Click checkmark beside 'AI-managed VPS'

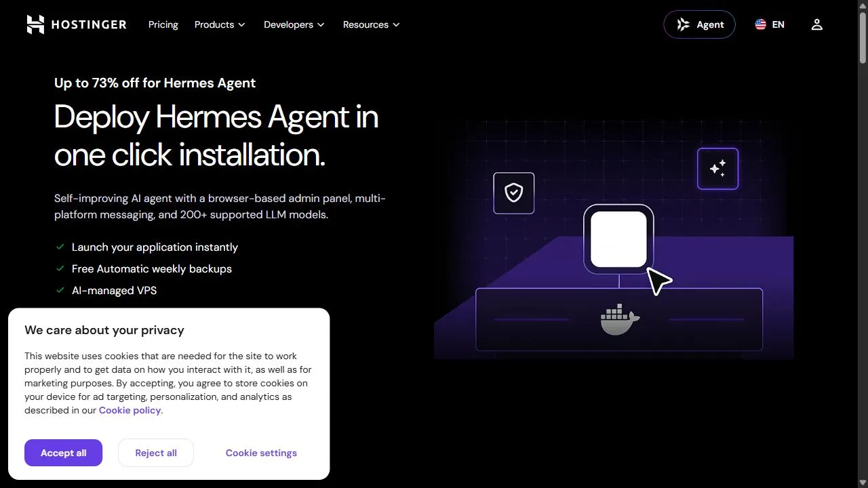[x=60, y=290]
